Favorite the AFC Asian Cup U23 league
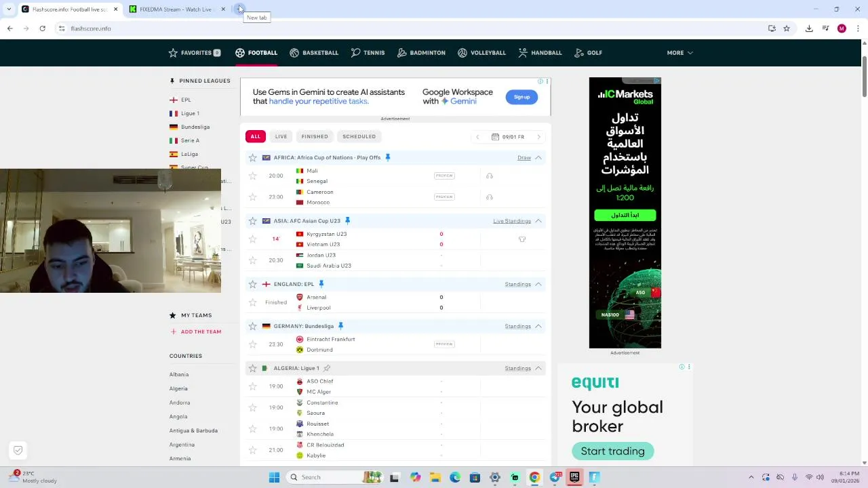Screen dimensions: 868x488 pyautogui.click(x=253, y=221)
